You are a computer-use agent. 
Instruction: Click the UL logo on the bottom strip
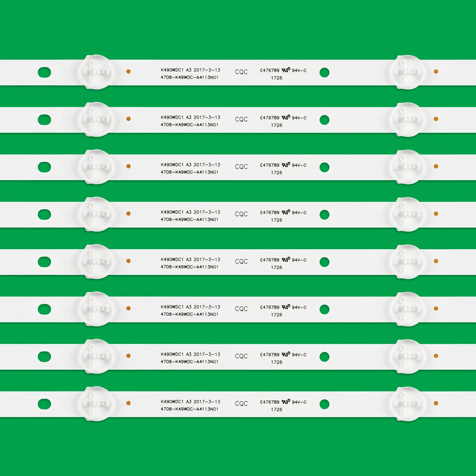(286, 402)
